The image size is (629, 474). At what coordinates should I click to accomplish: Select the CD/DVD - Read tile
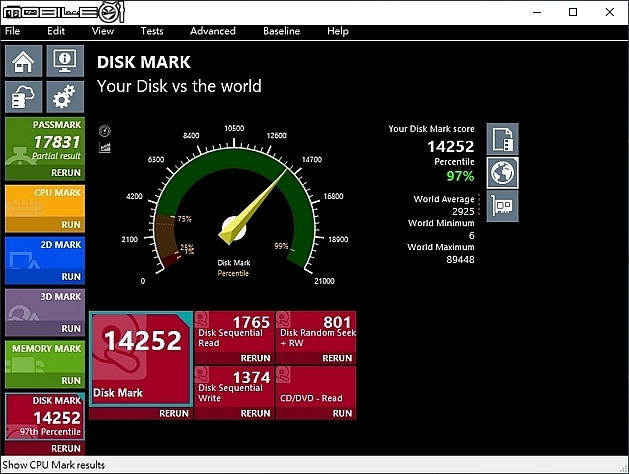pyautogui.click(x=316, y=387)
